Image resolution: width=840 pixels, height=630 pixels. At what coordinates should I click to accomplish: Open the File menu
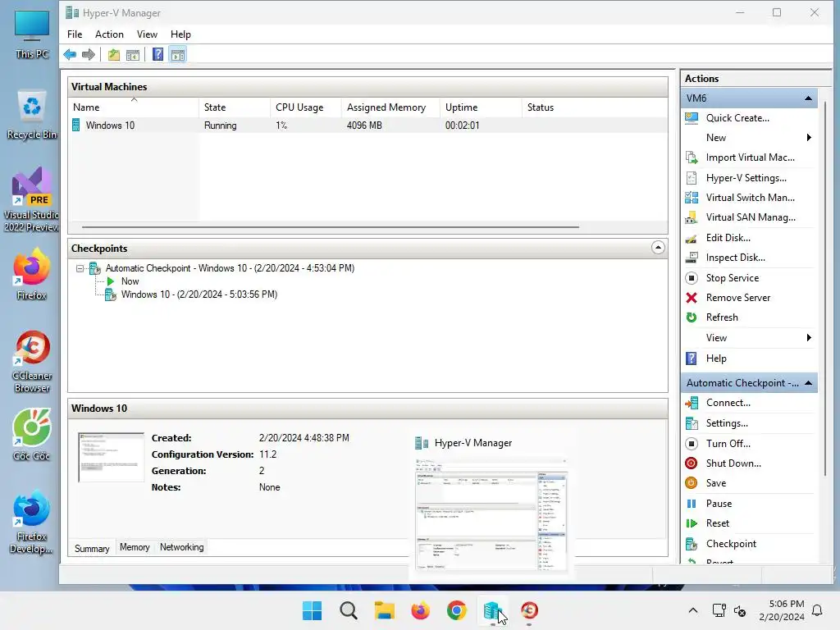click(75, 34)
